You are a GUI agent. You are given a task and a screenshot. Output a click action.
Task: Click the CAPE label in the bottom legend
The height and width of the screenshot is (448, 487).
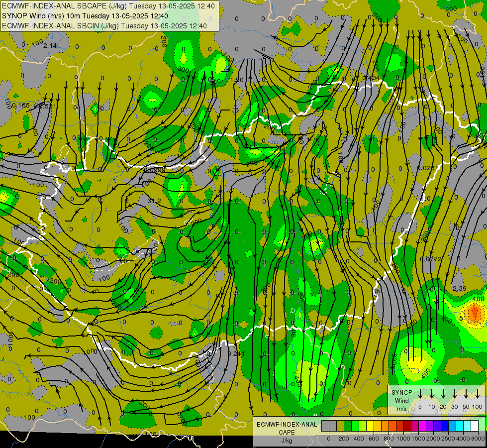[287, 433]
